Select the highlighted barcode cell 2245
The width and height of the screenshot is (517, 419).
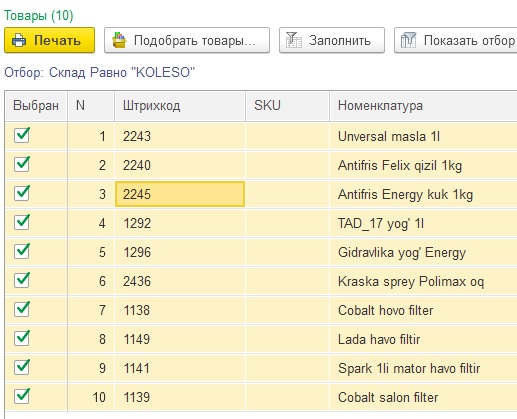[180, 194]
